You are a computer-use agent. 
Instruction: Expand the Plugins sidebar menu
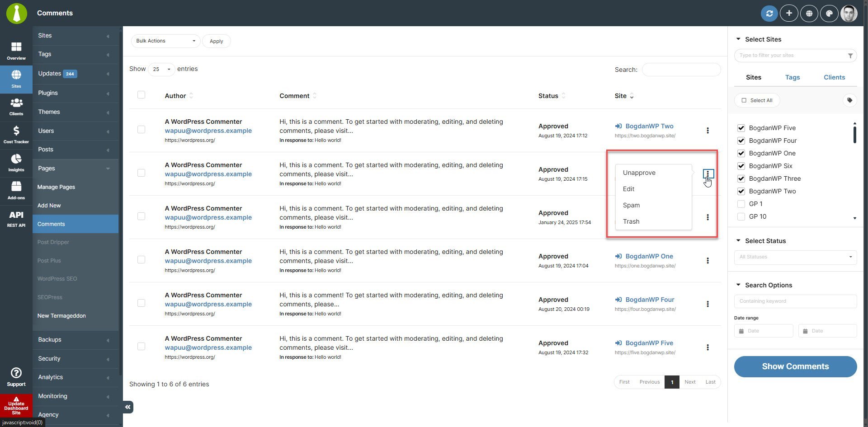tap(75, 93)
